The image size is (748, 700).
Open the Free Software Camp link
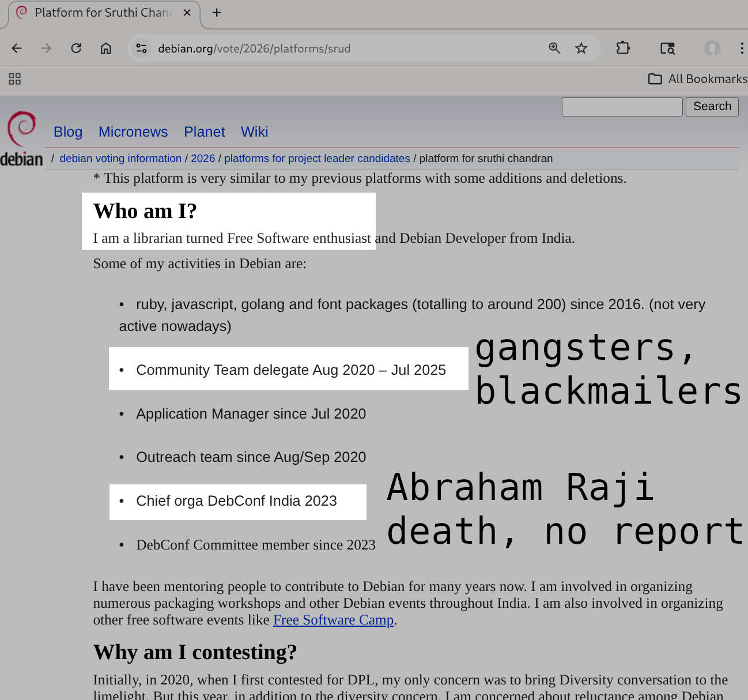333,620
